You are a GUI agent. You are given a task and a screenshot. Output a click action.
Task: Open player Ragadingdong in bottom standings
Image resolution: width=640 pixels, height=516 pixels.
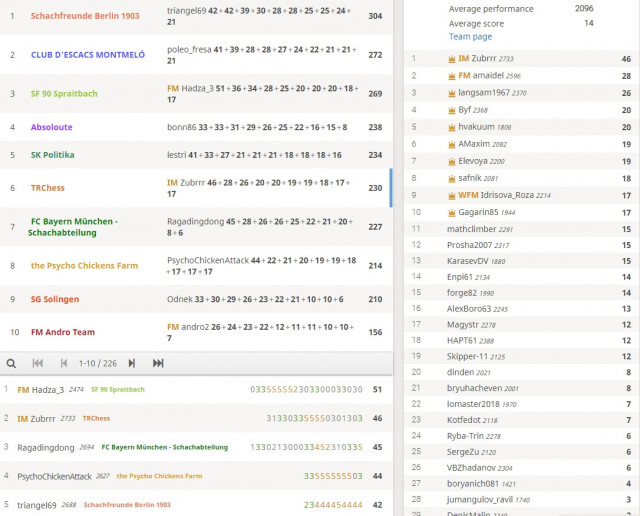[x=46, y=448]
